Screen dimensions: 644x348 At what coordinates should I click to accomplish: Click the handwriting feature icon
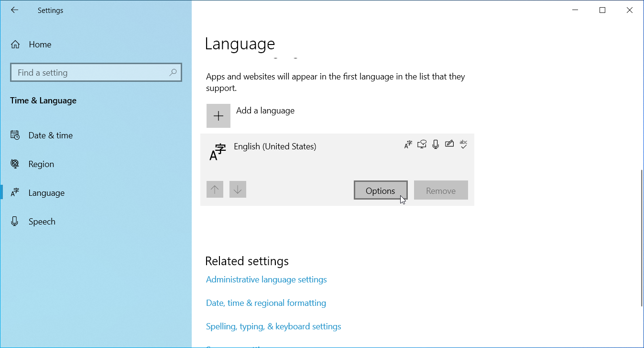click(x=449, y=144)
